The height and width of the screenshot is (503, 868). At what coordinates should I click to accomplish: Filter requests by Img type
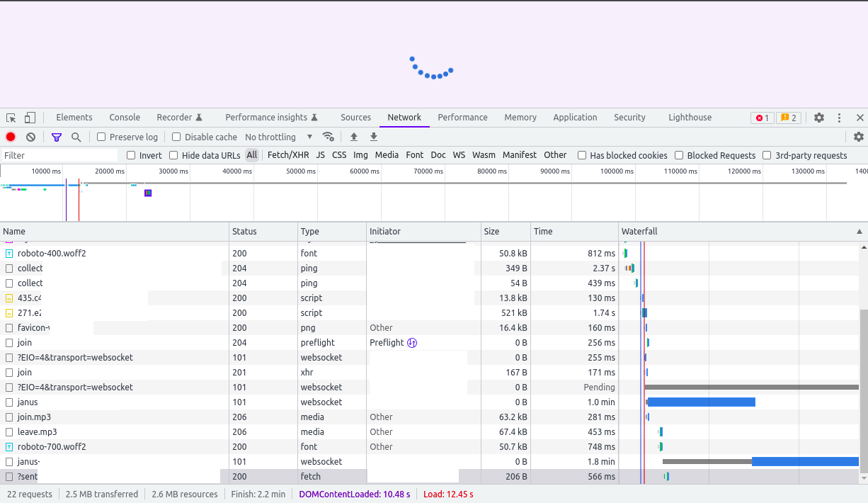pyautogui.click(x=360, y=155)
